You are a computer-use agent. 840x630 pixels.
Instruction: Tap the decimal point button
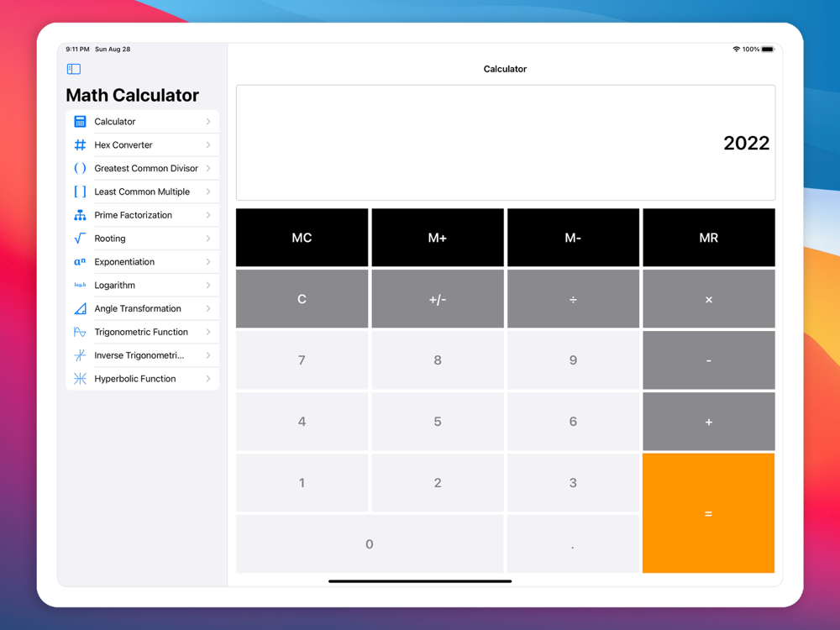click(x=573, y=544)
